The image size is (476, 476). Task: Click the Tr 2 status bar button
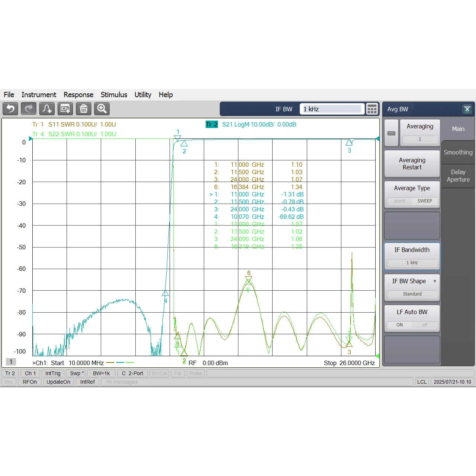10,373
